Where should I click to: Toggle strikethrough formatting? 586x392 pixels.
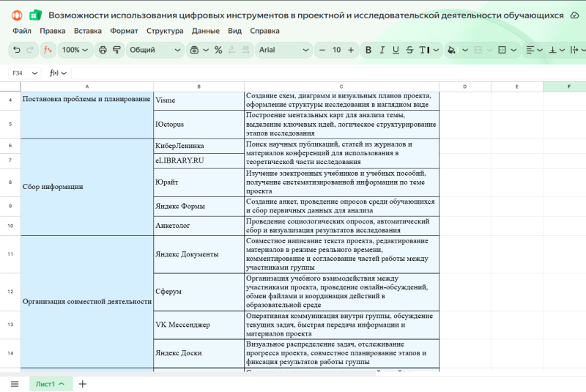pos(409,50)
